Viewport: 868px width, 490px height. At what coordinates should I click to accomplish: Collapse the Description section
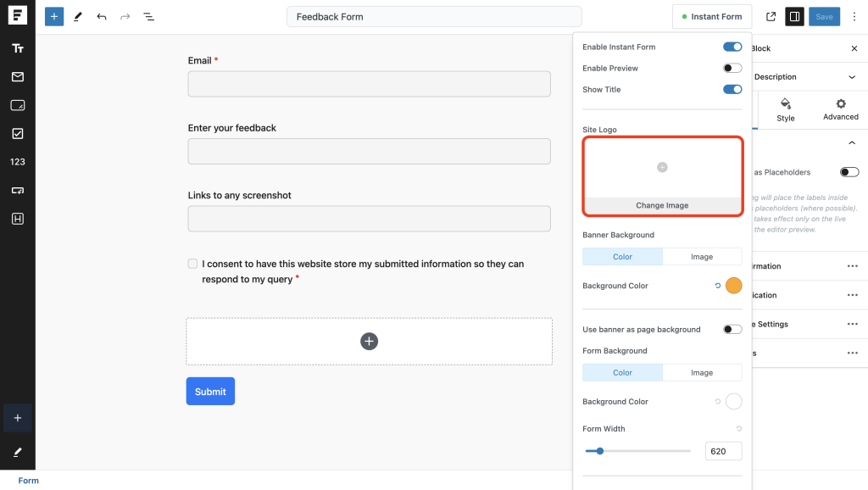click(x=854, y=76)
